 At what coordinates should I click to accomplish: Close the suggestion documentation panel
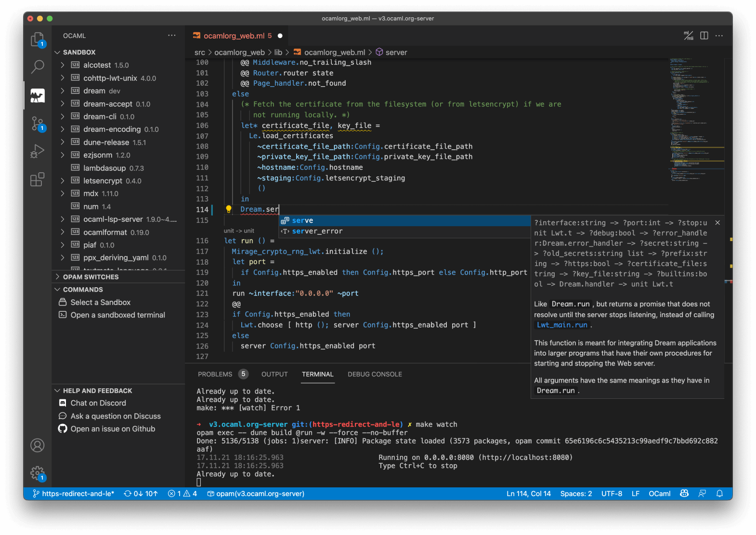pos(717,223)
